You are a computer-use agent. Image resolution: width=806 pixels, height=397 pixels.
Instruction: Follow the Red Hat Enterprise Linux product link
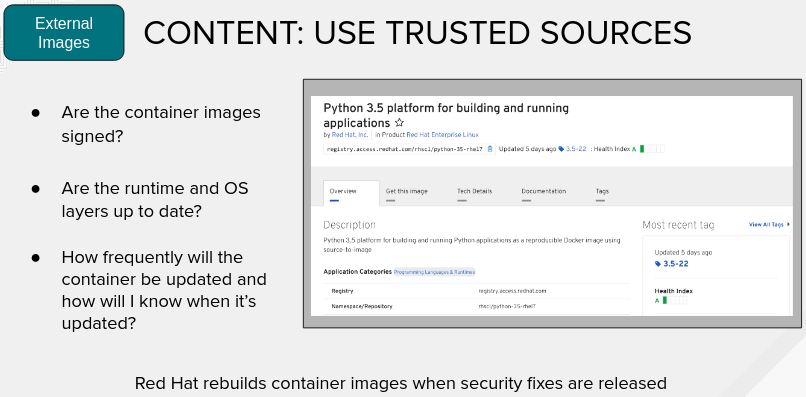[443, 135]
